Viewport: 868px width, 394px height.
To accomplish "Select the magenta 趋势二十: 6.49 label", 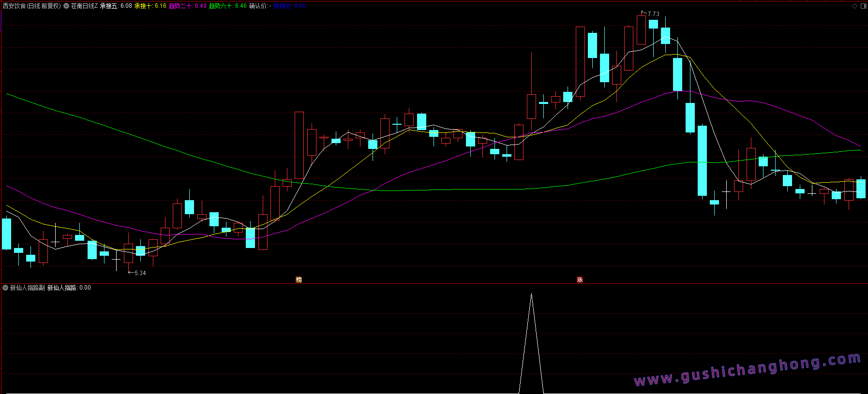I will coord(188,6).
